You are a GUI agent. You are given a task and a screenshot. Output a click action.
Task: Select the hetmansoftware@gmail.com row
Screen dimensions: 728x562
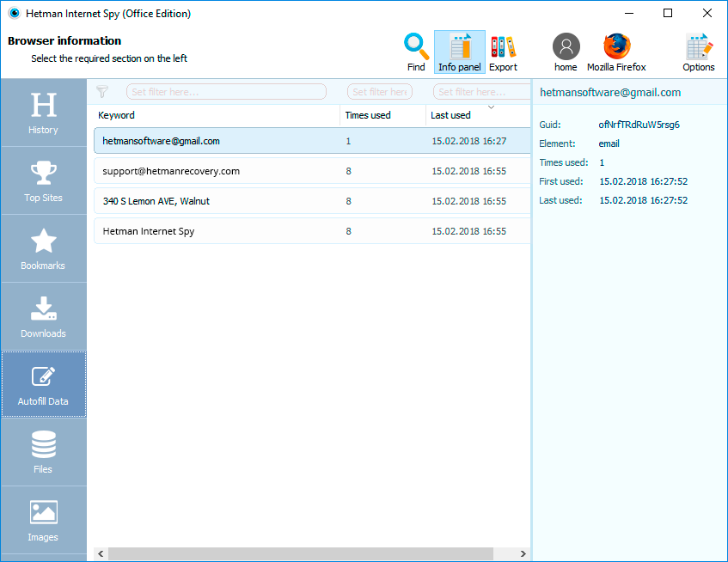(312, 141)
